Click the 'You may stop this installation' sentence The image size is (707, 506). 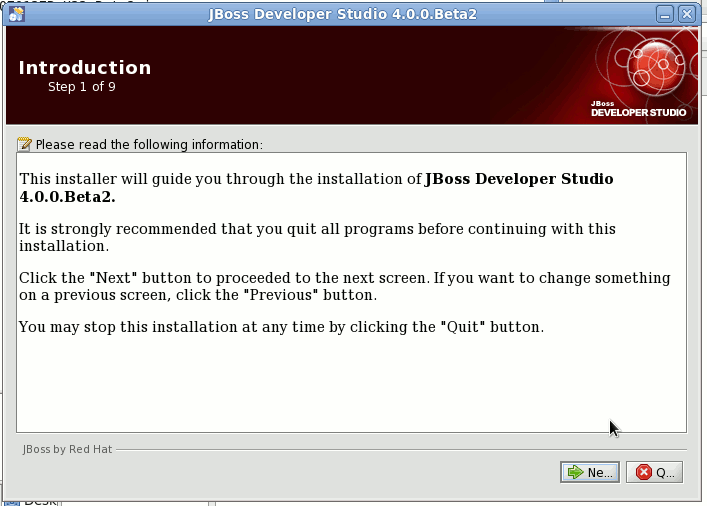pos(281,327)
